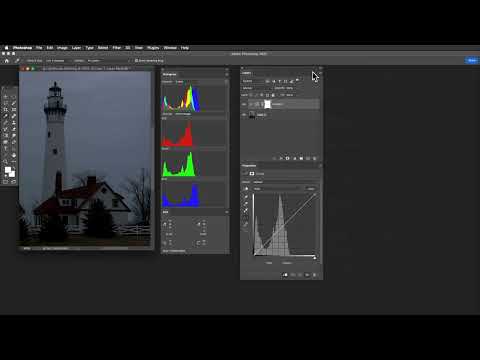Screen dimensions: 480x360
Task: Clip adjustment to layer in Properties footer
Action: click(x=285, y=275)
